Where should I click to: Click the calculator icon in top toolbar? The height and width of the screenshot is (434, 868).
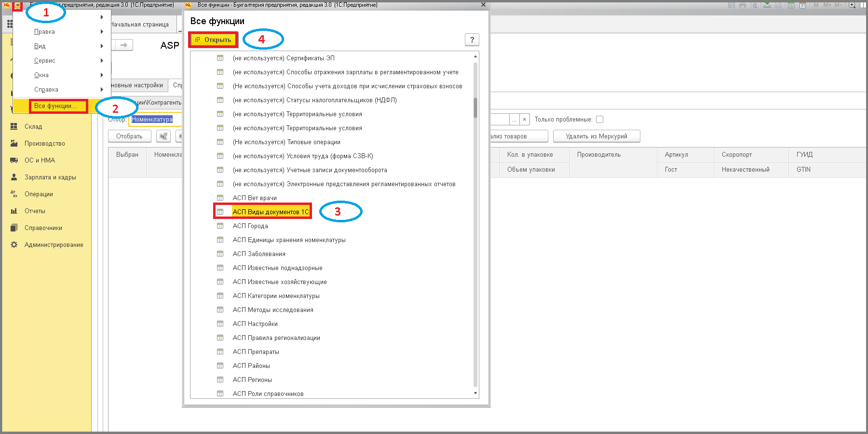click(791, 5)
